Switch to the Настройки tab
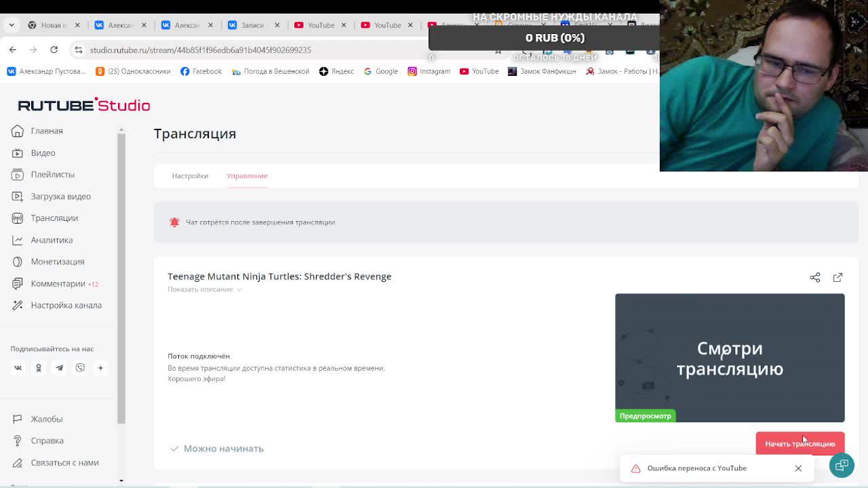Screen dimensions: 868x488 (x=190, y=176)
